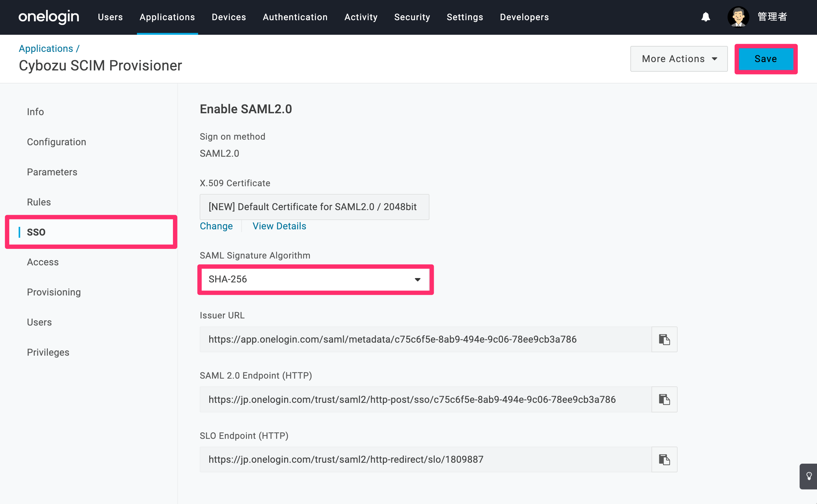Open the notifications bell
The width and height of the screenshot is (817, 504).
tap(706, 17)
